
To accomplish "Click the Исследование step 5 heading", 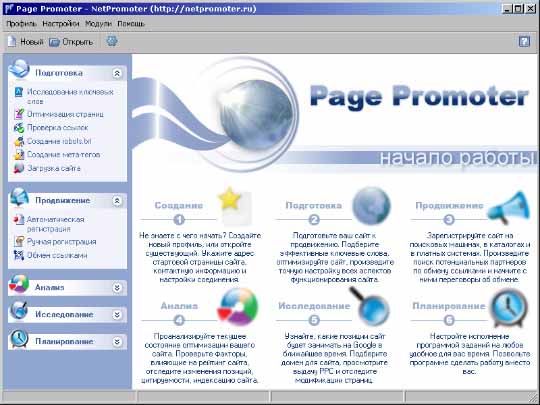I will tap(314, 306).
